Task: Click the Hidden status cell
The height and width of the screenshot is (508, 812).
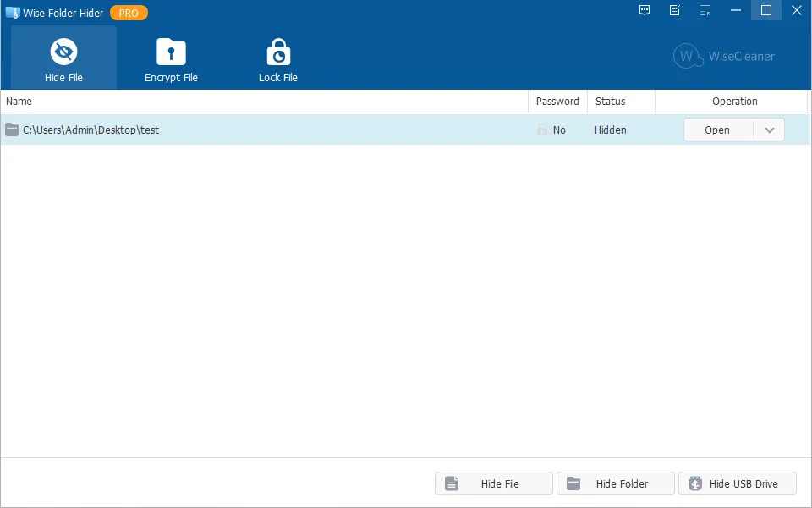Action: pyautogui.click(x=611, y=130)
